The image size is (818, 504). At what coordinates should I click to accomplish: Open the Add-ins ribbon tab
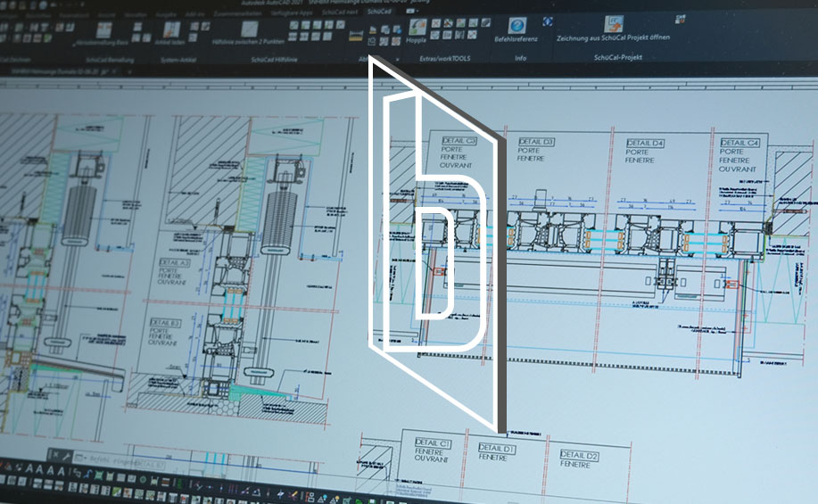pyautogui.click(x=195, y=14)
